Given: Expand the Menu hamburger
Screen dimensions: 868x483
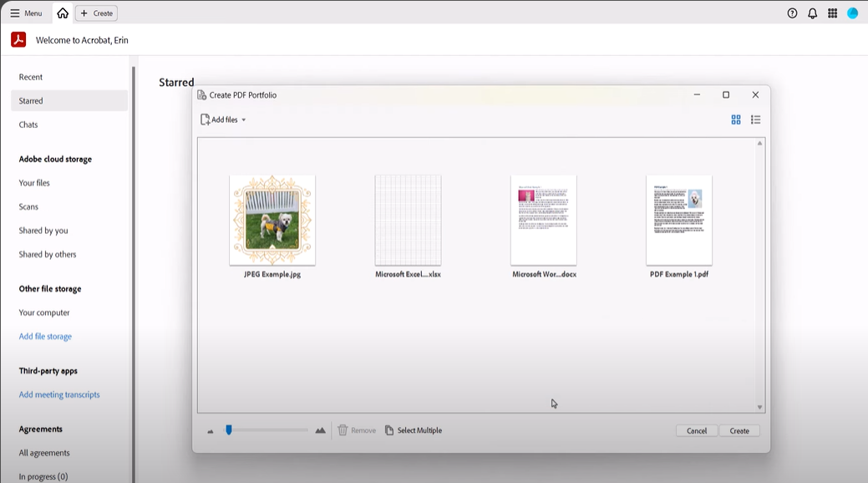Looking at the screenshot, I should click(x=14, y=13).
